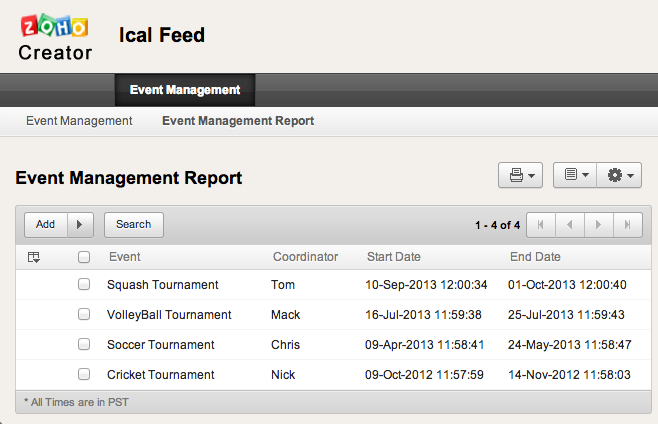
Task: Click end date 25-Jul-2013 11:59:43
Action: pyautogui.click(x=566, y=315)
